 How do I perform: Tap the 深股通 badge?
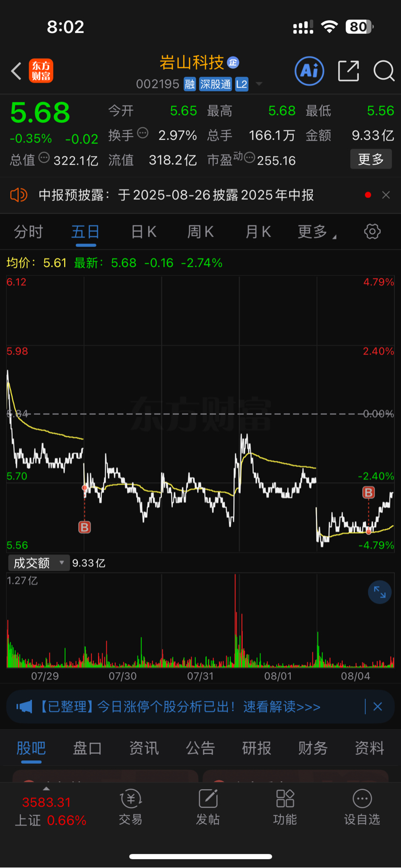click(215, 84)
